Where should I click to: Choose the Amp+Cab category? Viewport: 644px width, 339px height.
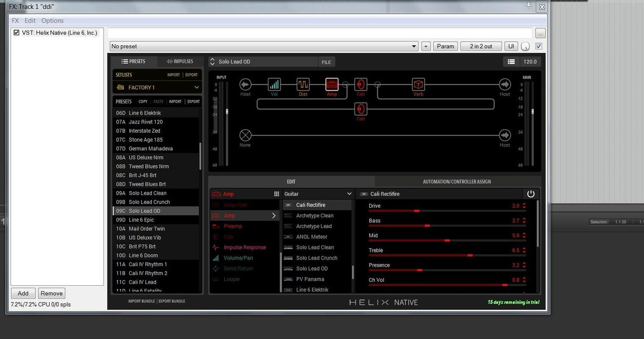[x=235, y=205]
